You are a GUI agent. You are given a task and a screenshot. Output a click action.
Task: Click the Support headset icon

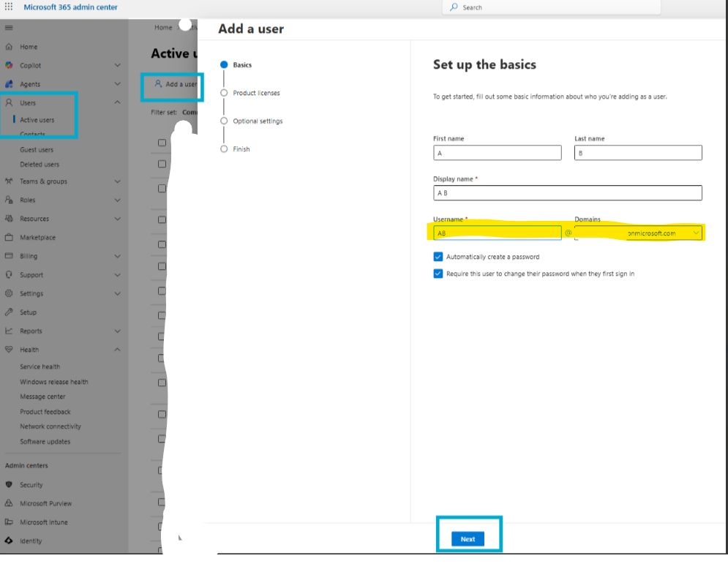(x=9, y=274)
